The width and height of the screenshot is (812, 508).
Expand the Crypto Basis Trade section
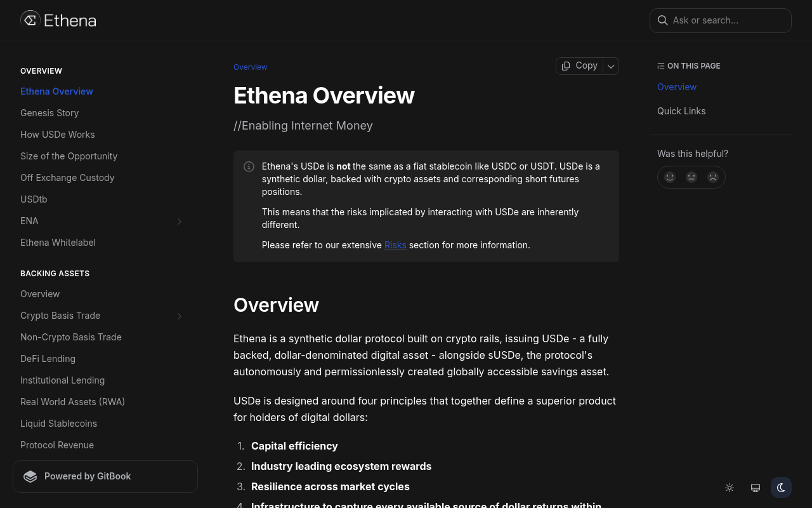pyautogui.click(x=180, y=316)
